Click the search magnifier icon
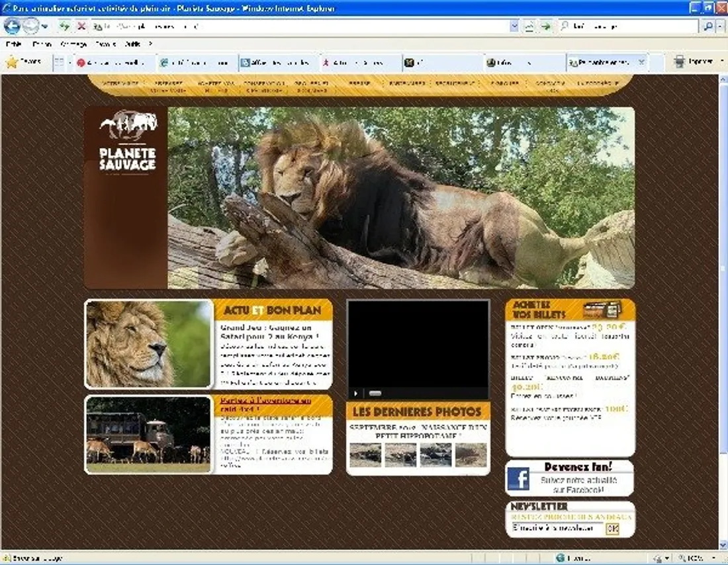This screenshot has width=728, height=565. [709, 26]
